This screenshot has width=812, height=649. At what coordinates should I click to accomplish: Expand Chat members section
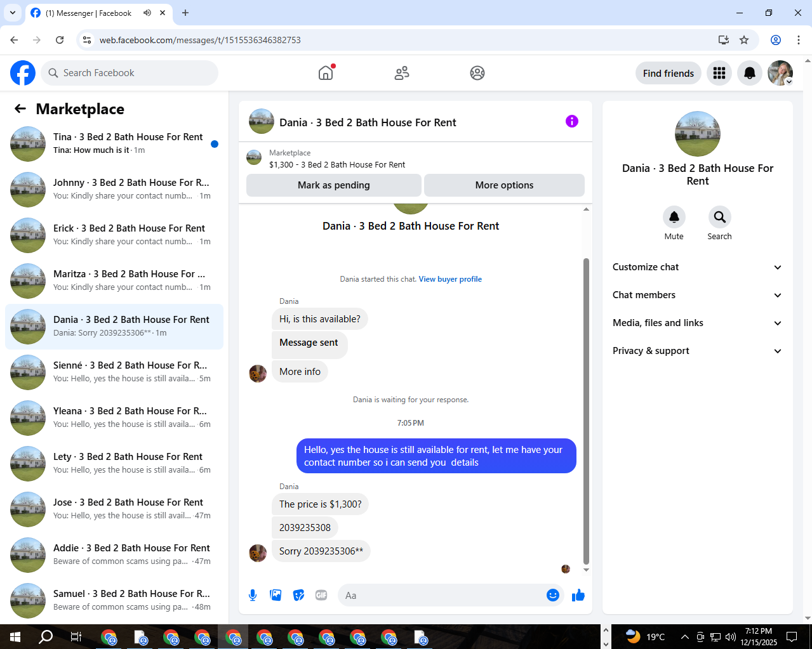[x=697, y=295]
